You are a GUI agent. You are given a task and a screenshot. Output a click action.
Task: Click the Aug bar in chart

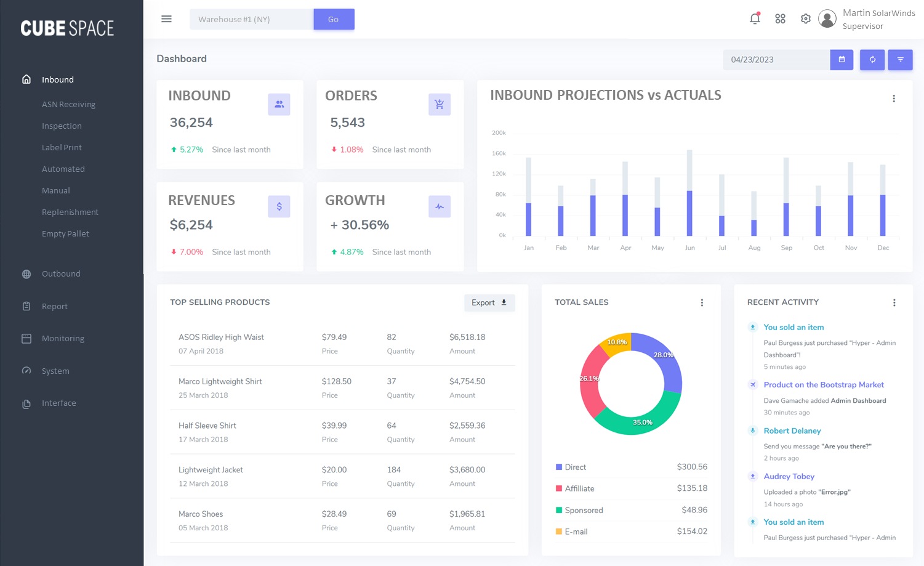(x=754, y=214)
